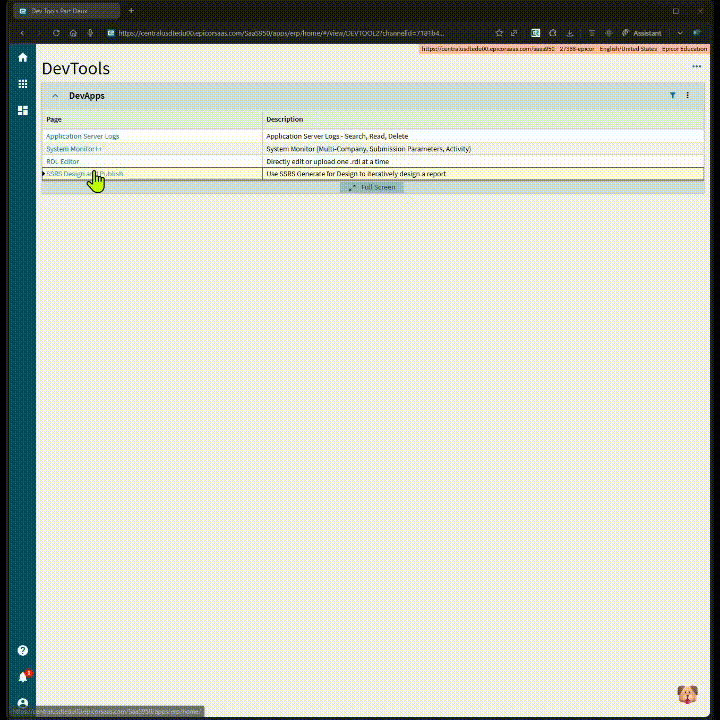Open the notifications bell icon
This screenshot has width=720, height=720.
coord(23,677)
